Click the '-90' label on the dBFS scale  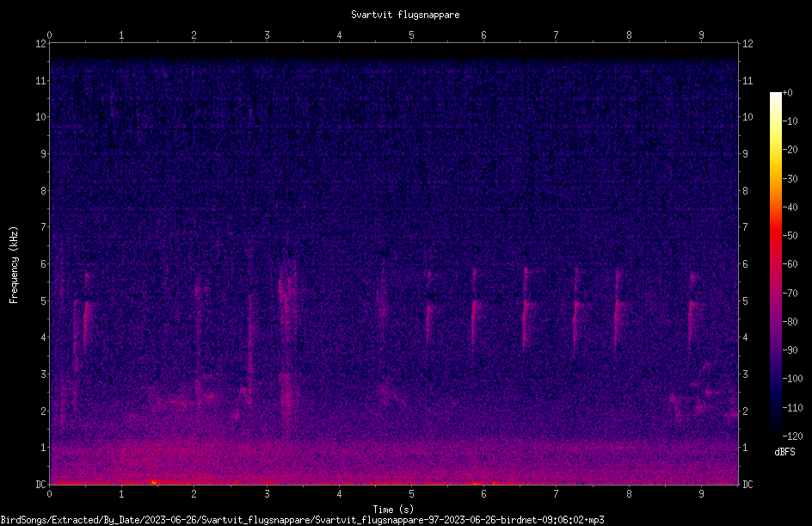790,350
